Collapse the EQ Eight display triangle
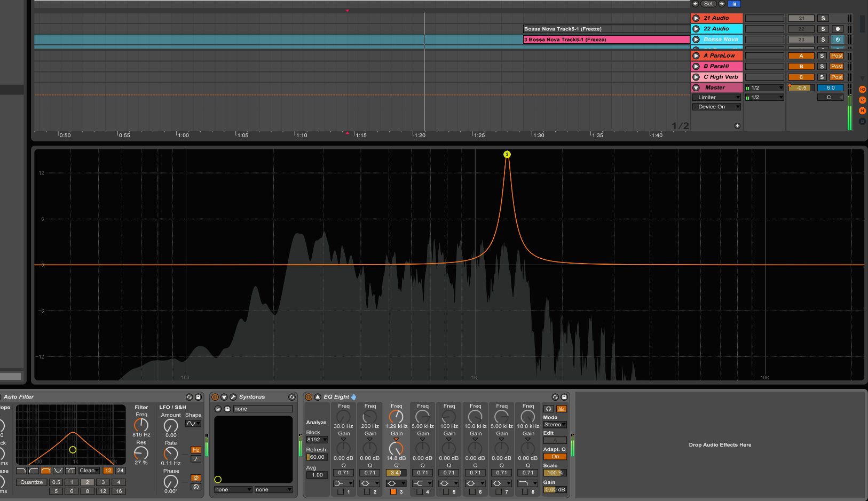The image size is (868, 501). coord(318,397)
